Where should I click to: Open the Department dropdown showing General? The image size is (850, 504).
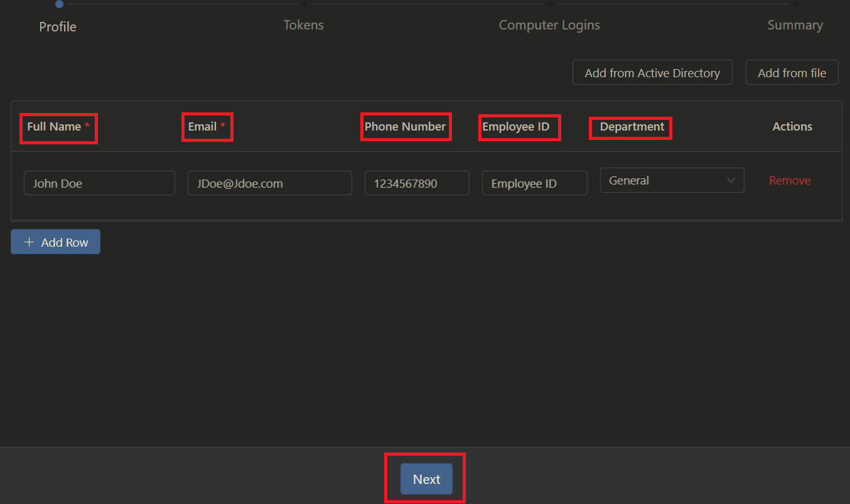[672, 180]
